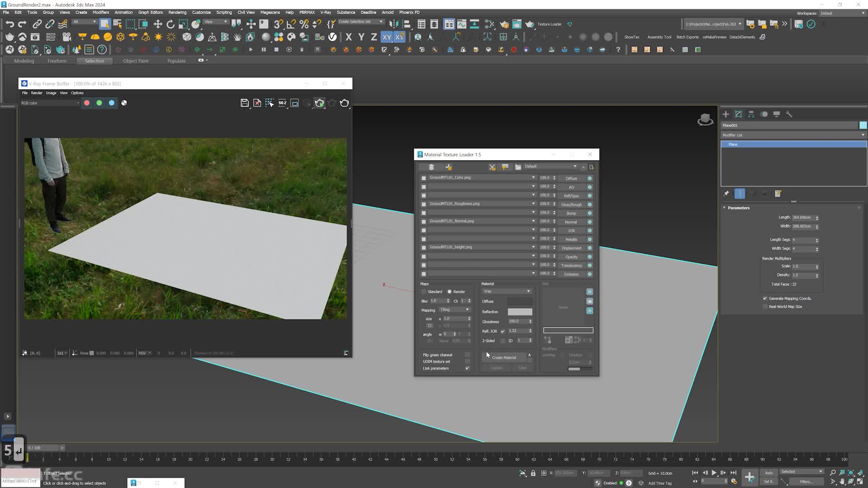Switch to the Freeform ribbon tab
Viewport: 868px width, 488px height.
57,61
